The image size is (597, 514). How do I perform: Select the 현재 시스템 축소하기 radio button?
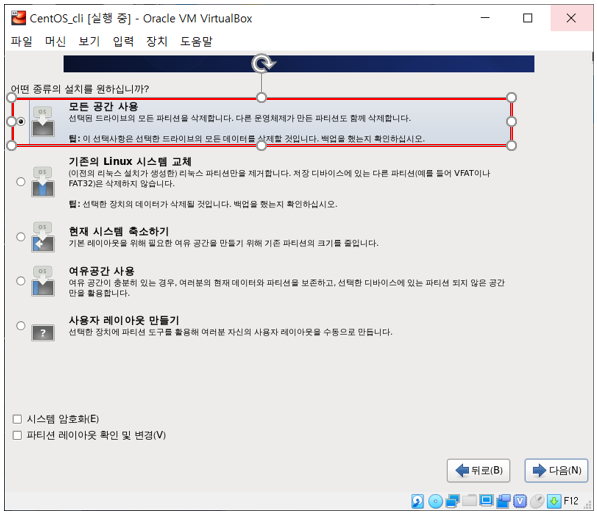(x=21, y=236)
